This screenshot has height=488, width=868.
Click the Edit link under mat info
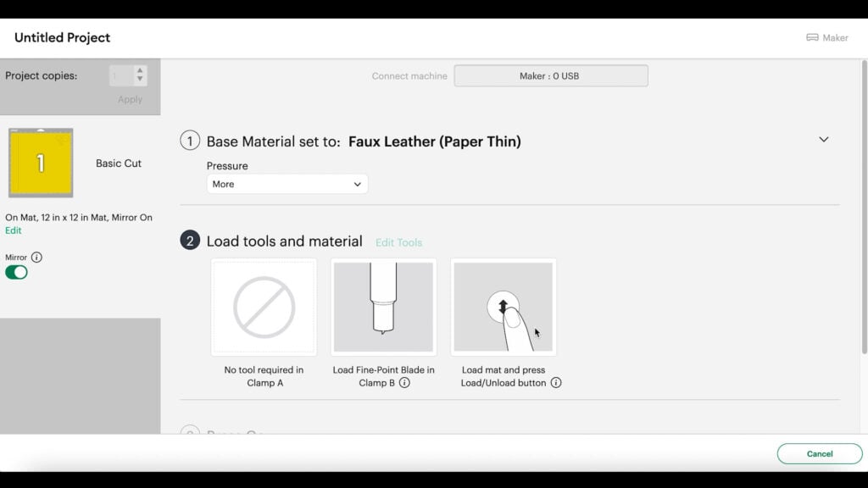(14, 230)
